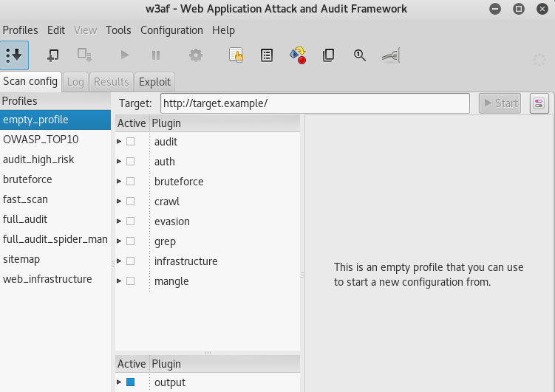Enable the bruteforce plugin checkbox
555x392 pixels.
tap(130, 182)
